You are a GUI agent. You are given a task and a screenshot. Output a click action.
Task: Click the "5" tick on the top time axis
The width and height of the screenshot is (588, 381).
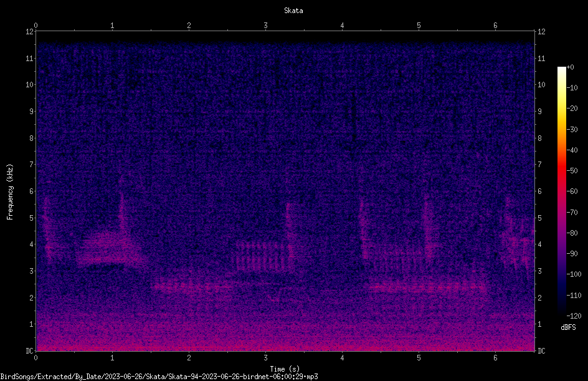[x=419, y=26]
